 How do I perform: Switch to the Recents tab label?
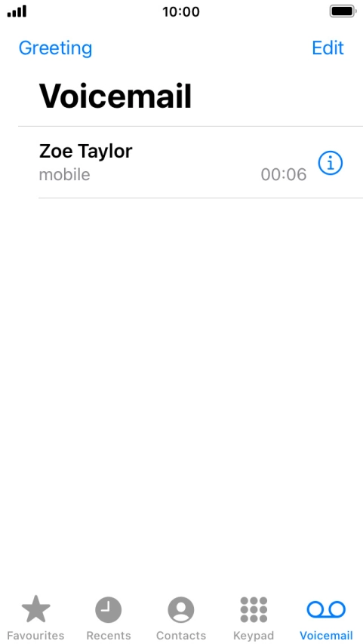[x=109, y=636]
